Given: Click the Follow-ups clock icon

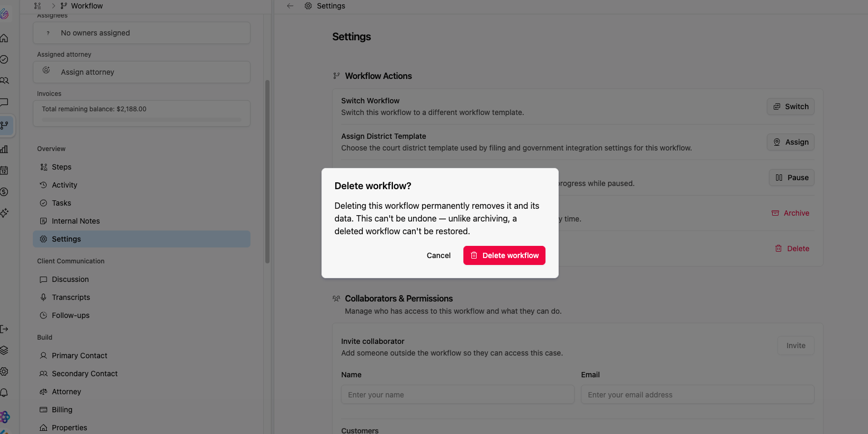Looking at the screenshot, I should (43, 315).
